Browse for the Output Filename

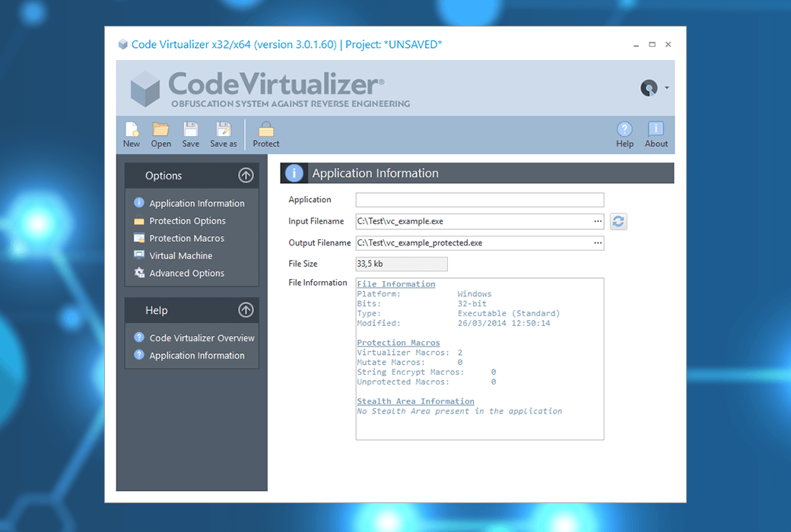[x=597, y=242]
